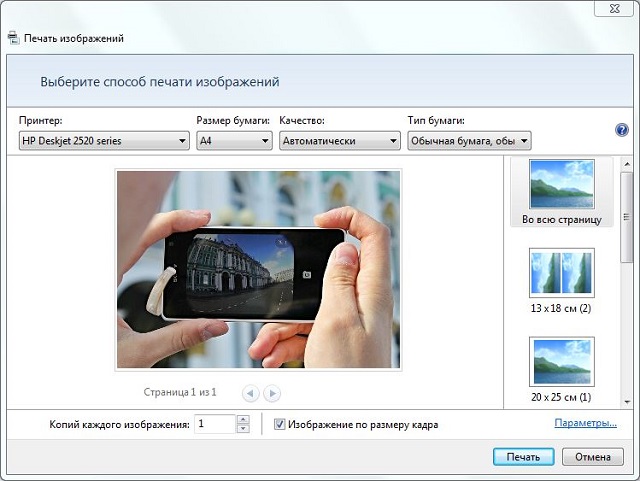Viewport: 640px width, 481px height.
Task: Go to next page arrow
Action: (272, 393)
